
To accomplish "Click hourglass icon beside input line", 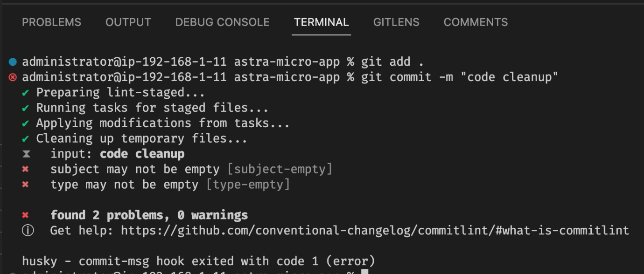I will (x=26, y=154).
